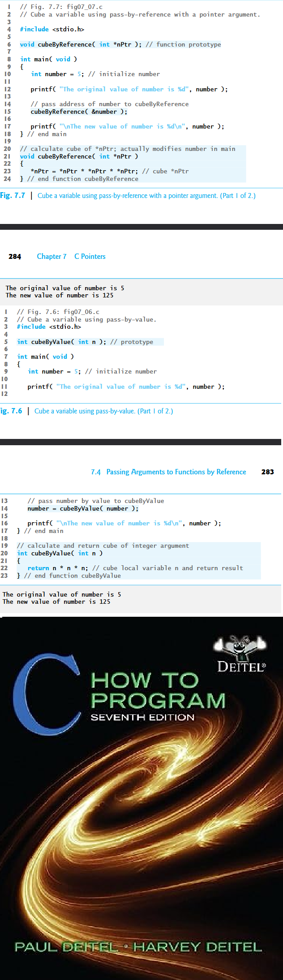Click the DEITEL brand name on cover
Image resolution: width=283 pixels, height=980 pixels.
[241, 666]
